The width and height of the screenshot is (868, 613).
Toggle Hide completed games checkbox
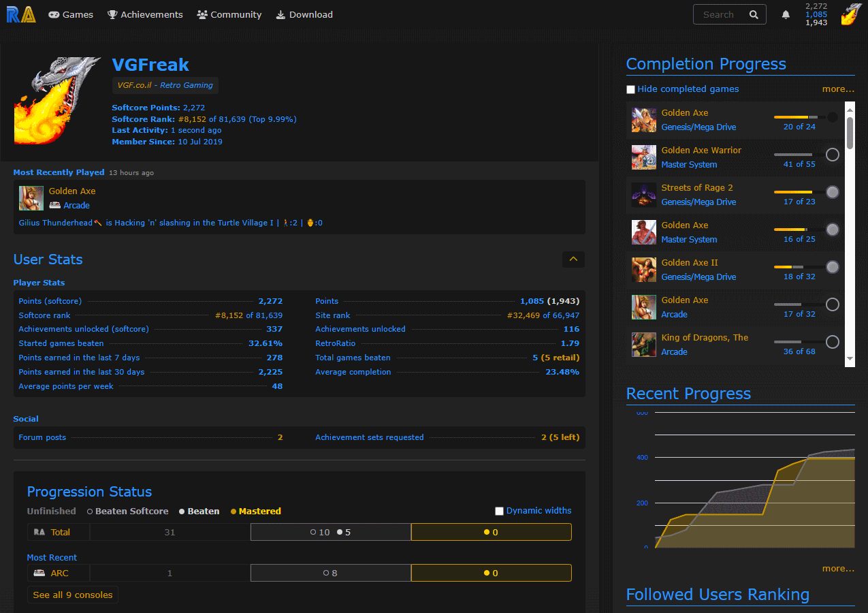click(630, 89)
